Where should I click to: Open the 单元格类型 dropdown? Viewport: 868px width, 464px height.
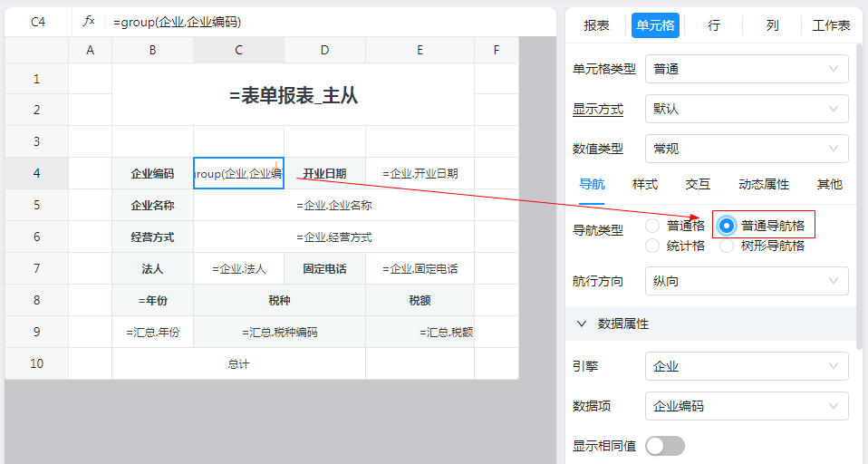pyautogui.click(x=746, y=69)
